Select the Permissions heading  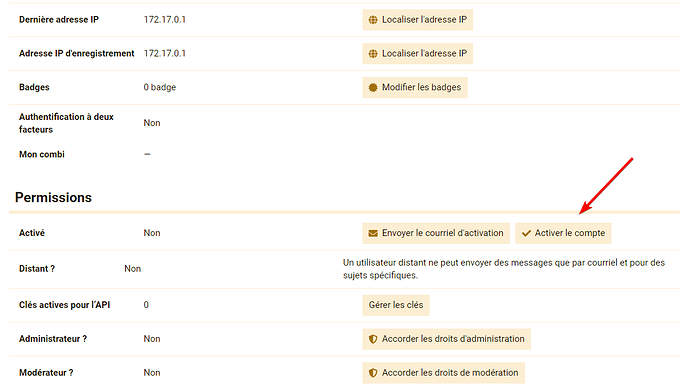(53, 198)
